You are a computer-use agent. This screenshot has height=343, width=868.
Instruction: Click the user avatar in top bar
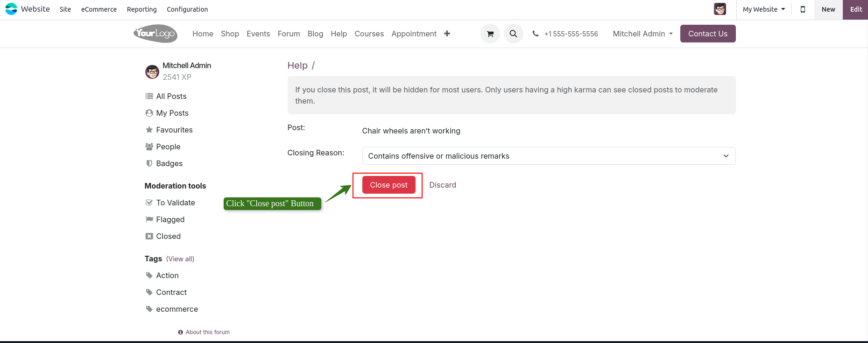[720, 9]
